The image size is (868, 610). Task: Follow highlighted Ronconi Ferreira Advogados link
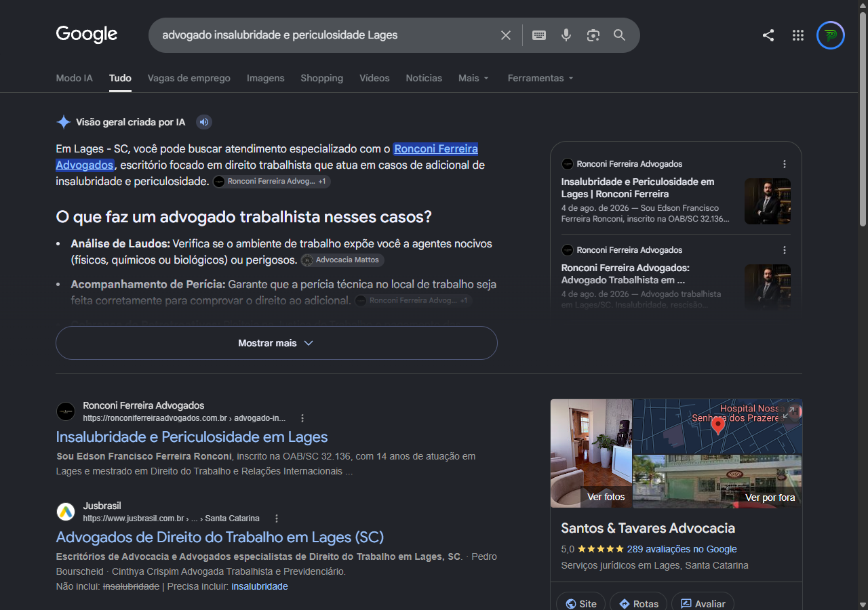click(267, 157)
